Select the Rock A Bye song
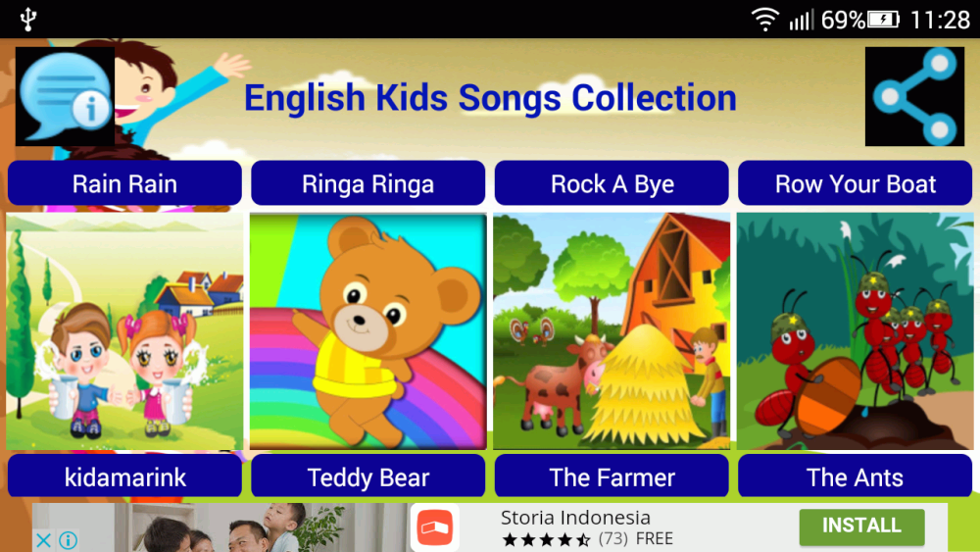Image resolution: width=980 pixels, height=552 pixels. (x=612, y=183)
